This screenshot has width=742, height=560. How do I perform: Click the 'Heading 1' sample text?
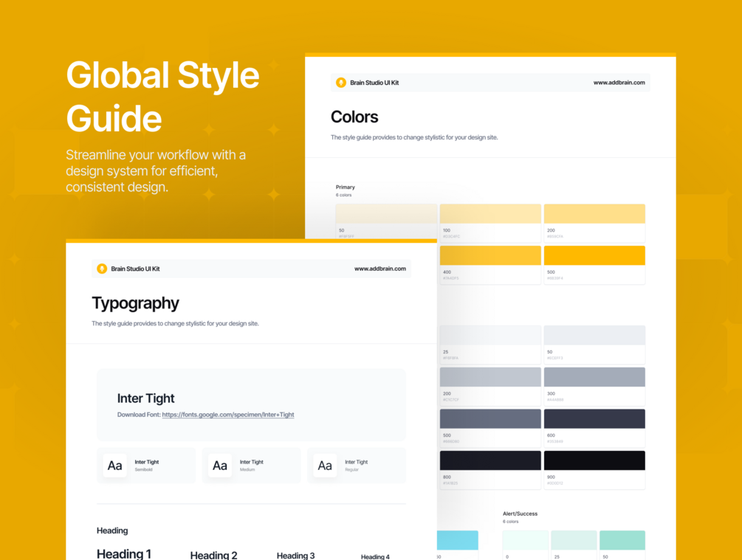click(124, 554)
